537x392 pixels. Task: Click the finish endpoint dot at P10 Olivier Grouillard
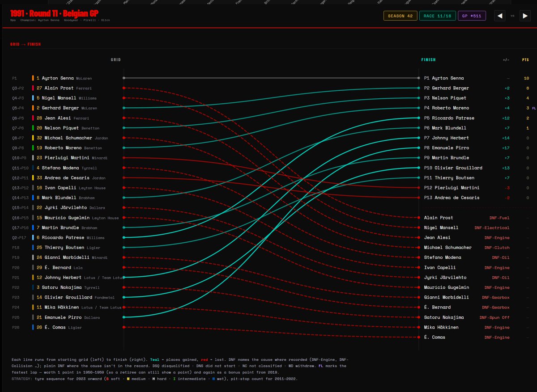point(418,168)
